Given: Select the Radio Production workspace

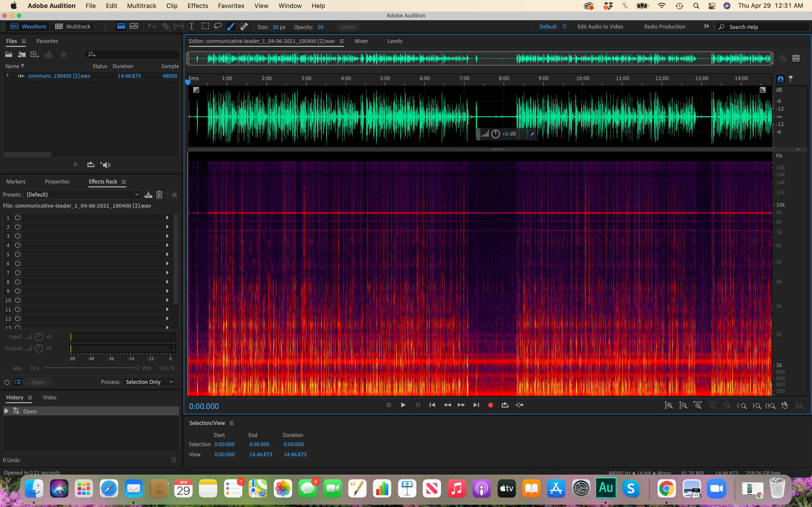Looking at the screenshot, I should (664, 27).
